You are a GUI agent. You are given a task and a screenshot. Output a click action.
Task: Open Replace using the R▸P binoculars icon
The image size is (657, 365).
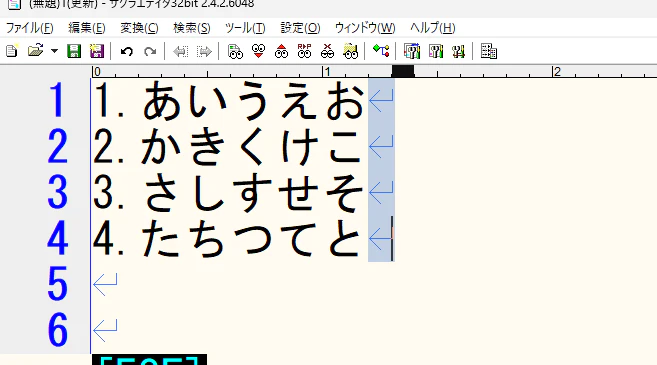(x=305, y=51)
